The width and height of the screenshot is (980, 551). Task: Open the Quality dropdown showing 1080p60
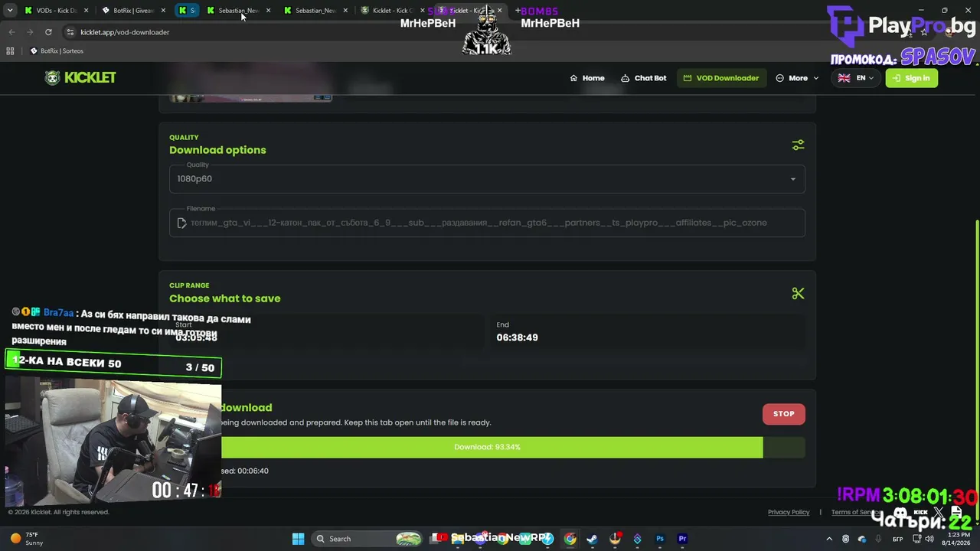(x=487, y=179)
